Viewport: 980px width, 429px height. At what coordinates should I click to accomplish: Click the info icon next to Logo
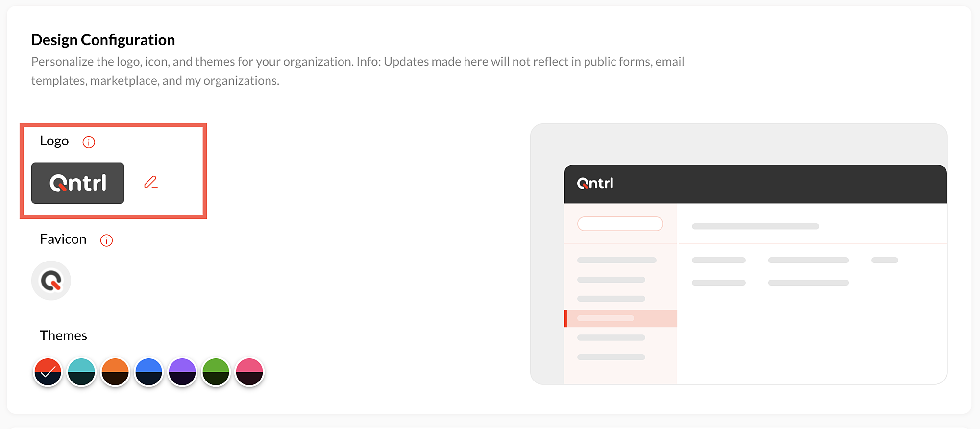point(89,142)
